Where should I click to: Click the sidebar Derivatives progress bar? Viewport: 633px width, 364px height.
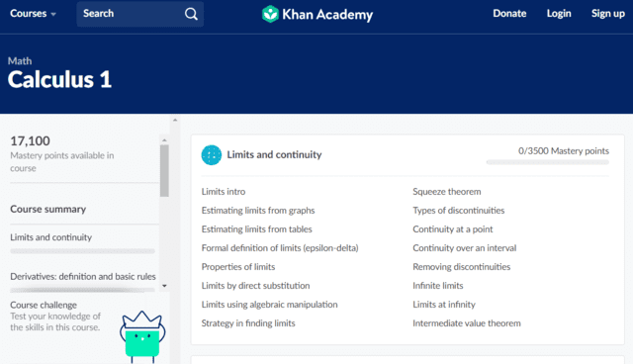click(x=82, y=290)
